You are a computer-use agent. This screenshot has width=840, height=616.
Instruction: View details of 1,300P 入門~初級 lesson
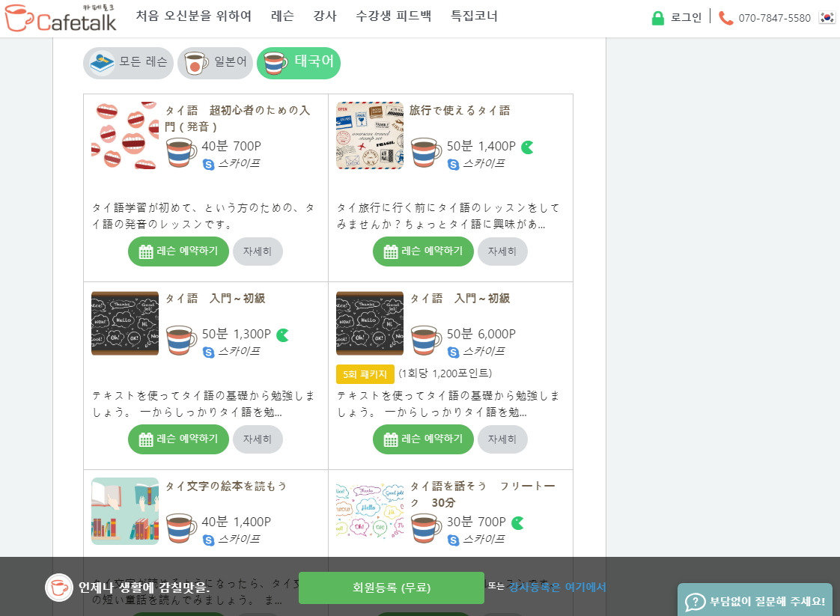258,439
